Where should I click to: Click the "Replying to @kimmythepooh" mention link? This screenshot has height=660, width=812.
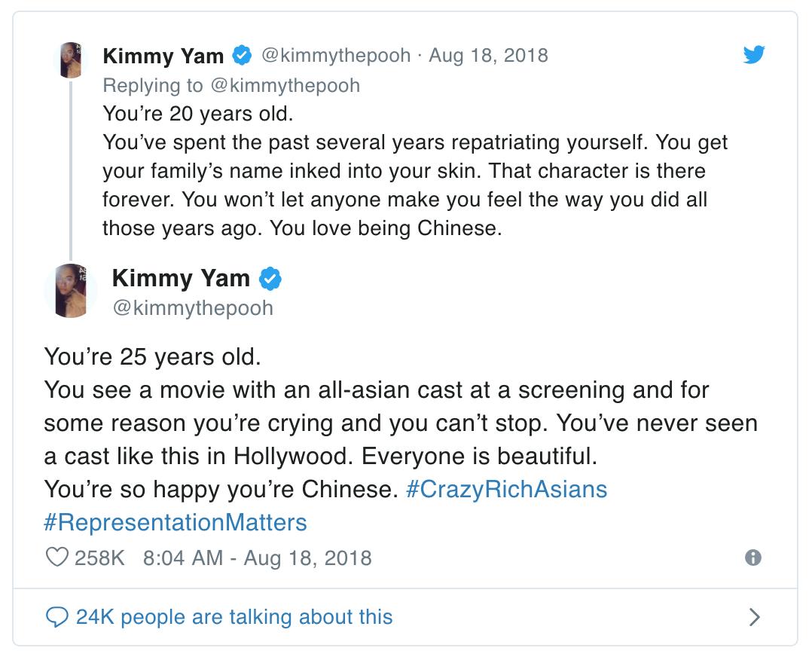pyautogui.click(x=284, y=85)
